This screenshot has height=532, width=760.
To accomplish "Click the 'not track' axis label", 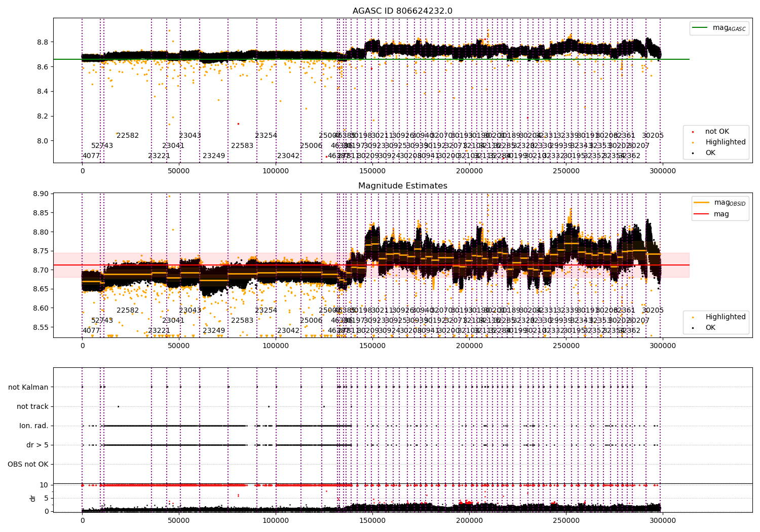I will [x=32, y=406].
